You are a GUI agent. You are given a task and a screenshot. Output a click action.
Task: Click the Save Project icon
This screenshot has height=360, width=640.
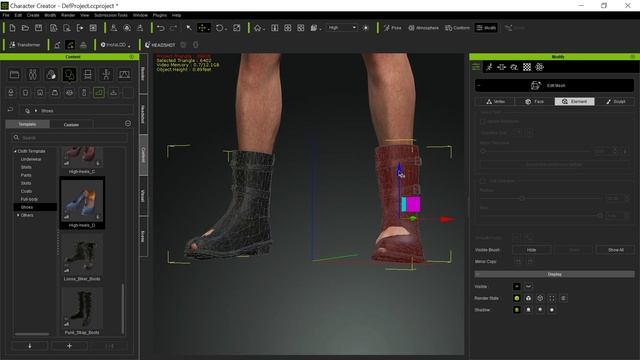coord(38,28)
